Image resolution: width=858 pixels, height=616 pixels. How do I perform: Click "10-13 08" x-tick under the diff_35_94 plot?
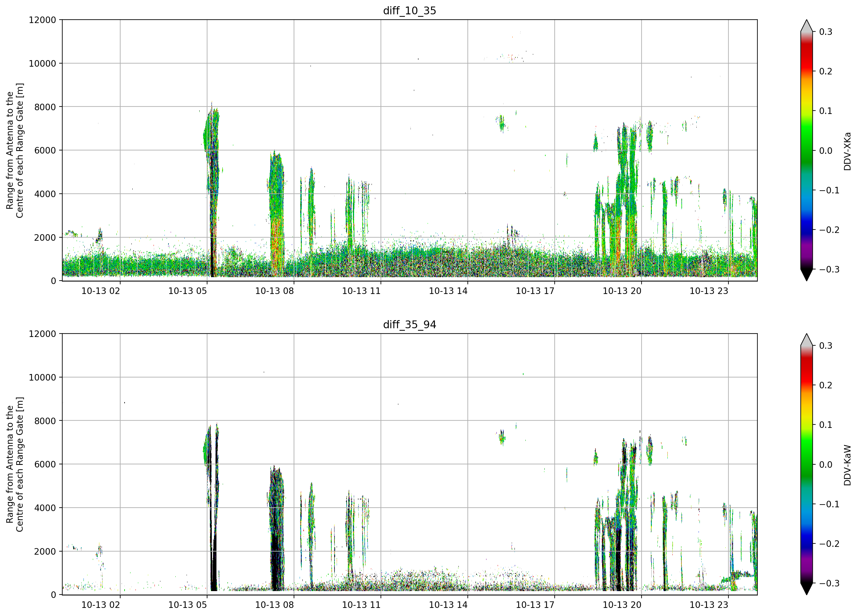275,605
